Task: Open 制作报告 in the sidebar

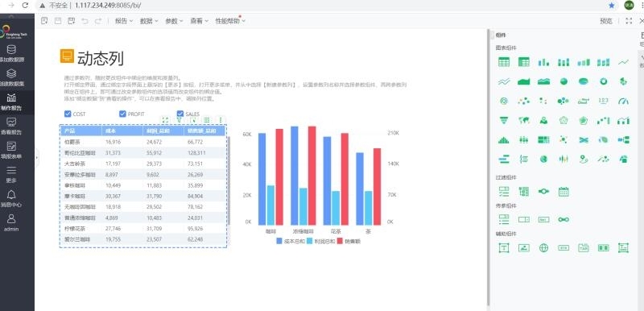Action: click(11, 102)
